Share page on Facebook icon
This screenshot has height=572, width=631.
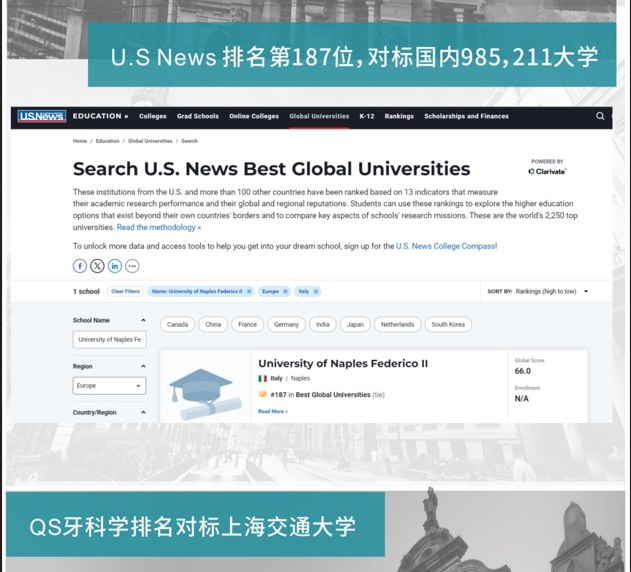80,266
